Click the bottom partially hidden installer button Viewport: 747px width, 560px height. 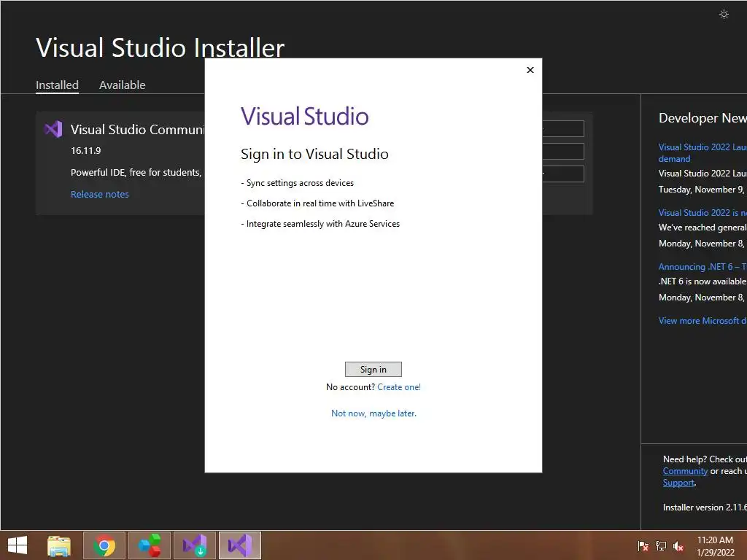(563, 174)
